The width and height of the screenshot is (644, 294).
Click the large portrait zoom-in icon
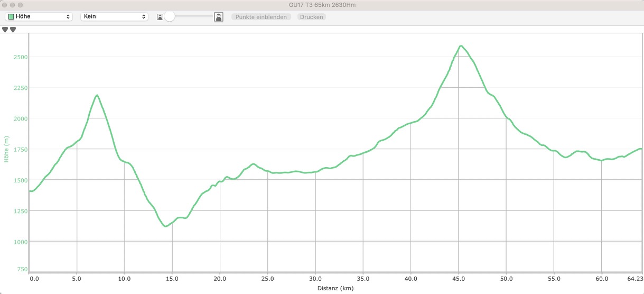[x=218, y=17]
